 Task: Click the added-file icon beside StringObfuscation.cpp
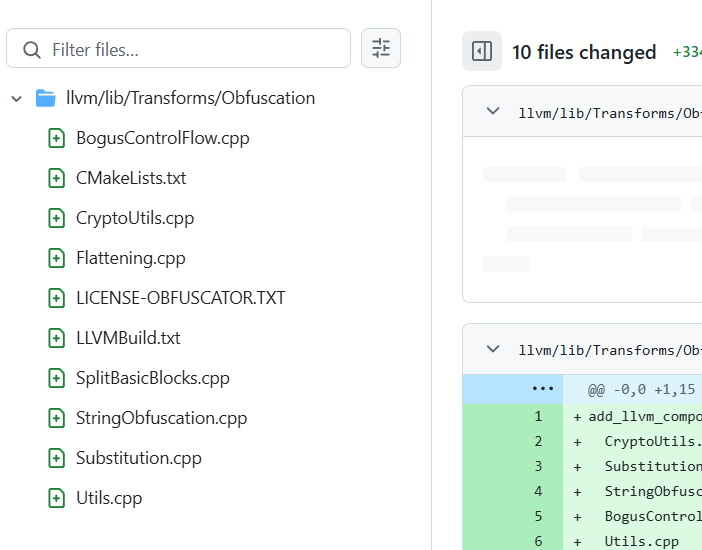56,418
